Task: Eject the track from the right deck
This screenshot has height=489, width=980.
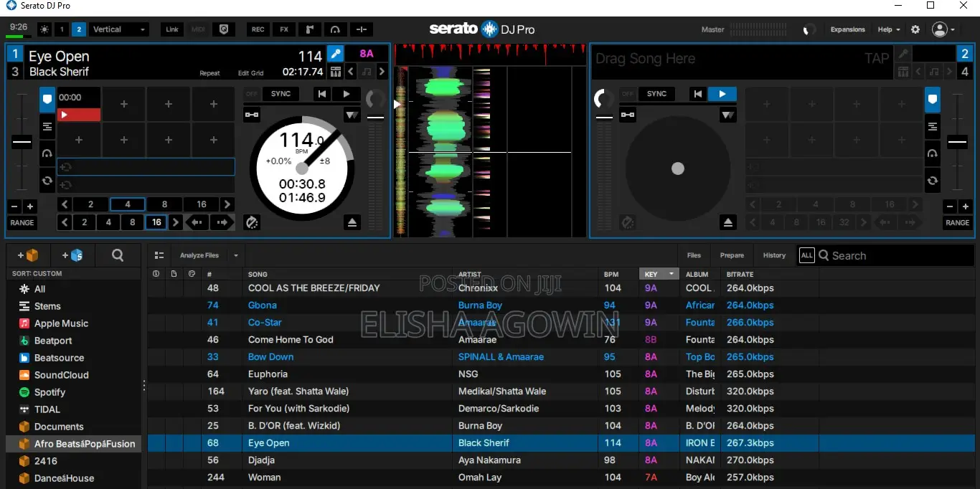Action: (728, 222)
